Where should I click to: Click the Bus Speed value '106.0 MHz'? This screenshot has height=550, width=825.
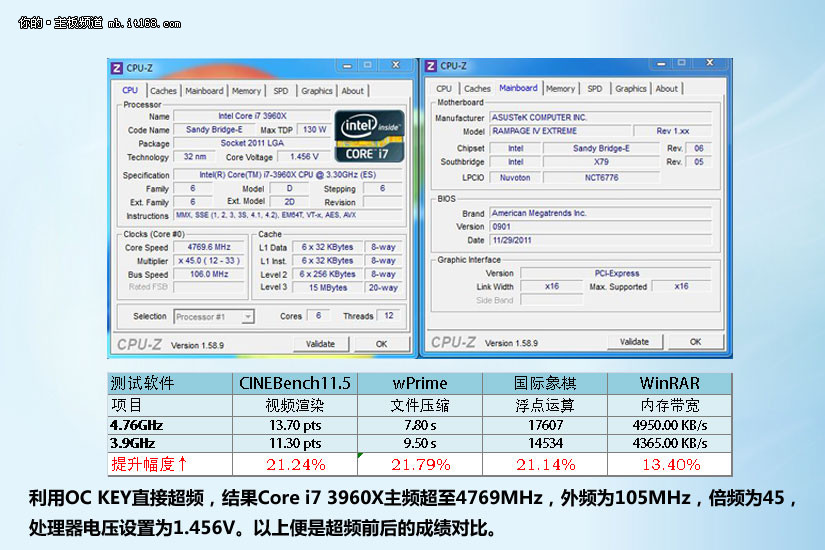click(209, 274)
